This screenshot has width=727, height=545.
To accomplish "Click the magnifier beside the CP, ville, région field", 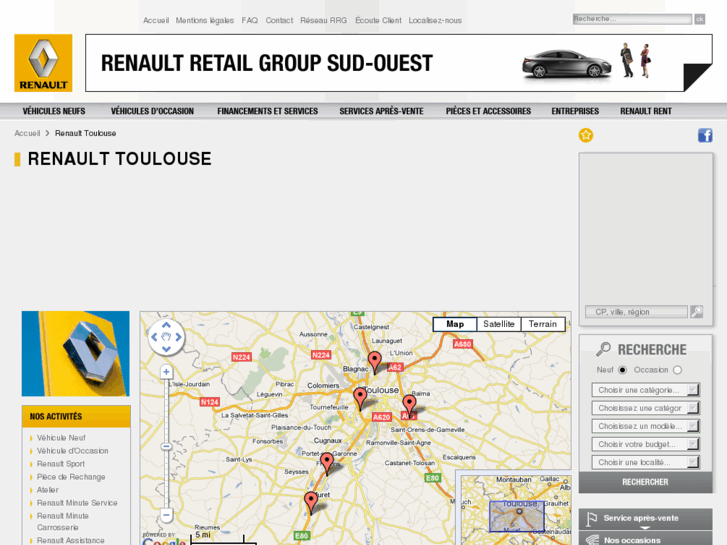I will [696, 311].
